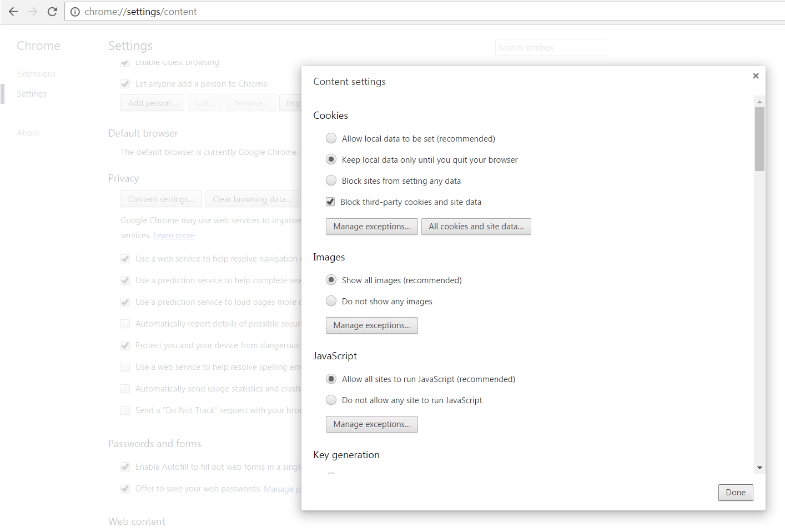The image size is (785, 532).
Task: Toggle Automatically send usage statistics checkbox
Action: pos(125,389)
